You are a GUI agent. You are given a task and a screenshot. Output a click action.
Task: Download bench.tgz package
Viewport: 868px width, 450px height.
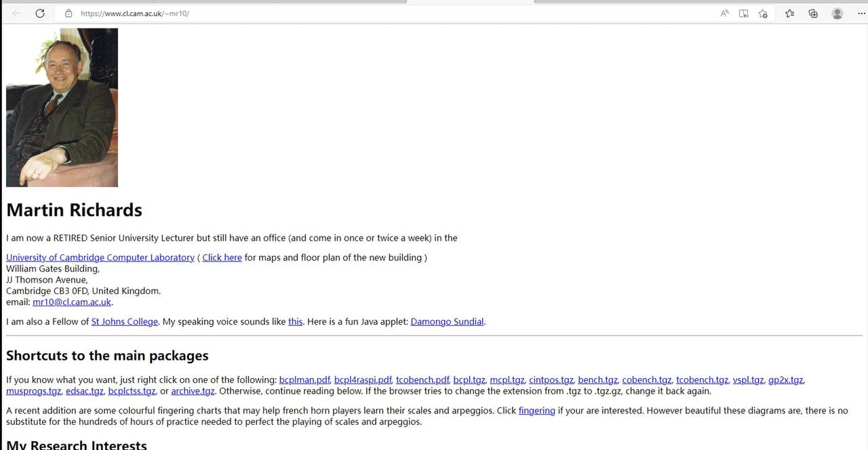[598, 380]
